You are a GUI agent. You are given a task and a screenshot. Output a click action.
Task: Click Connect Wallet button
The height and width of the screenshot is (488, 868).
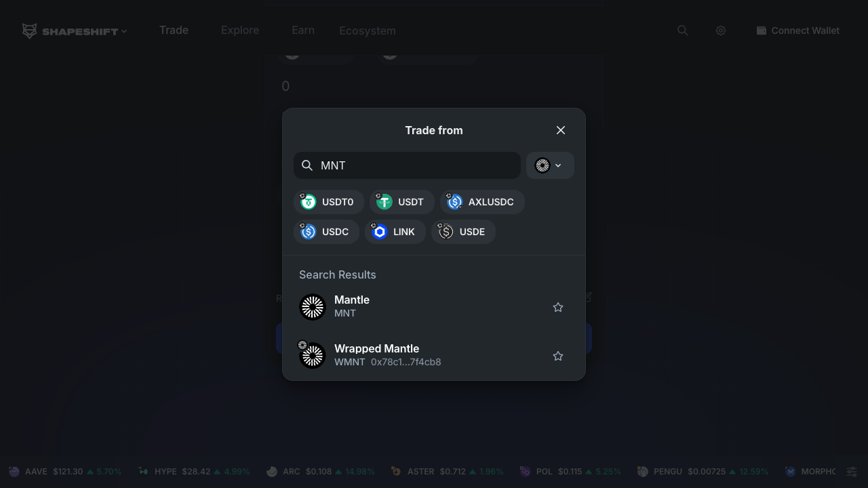tap(798, 30)
